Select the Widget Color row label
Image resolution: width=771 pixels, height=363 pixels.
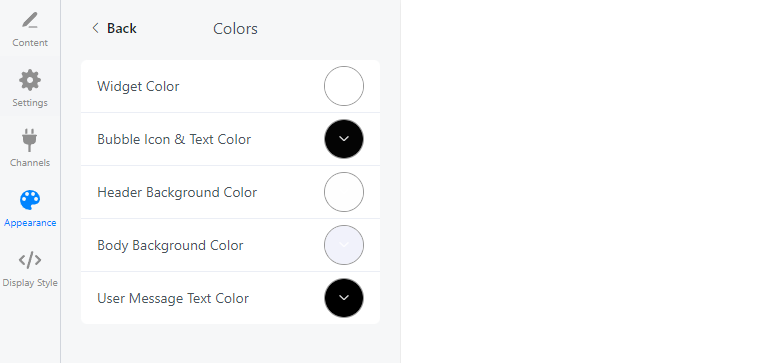(138, 86)
